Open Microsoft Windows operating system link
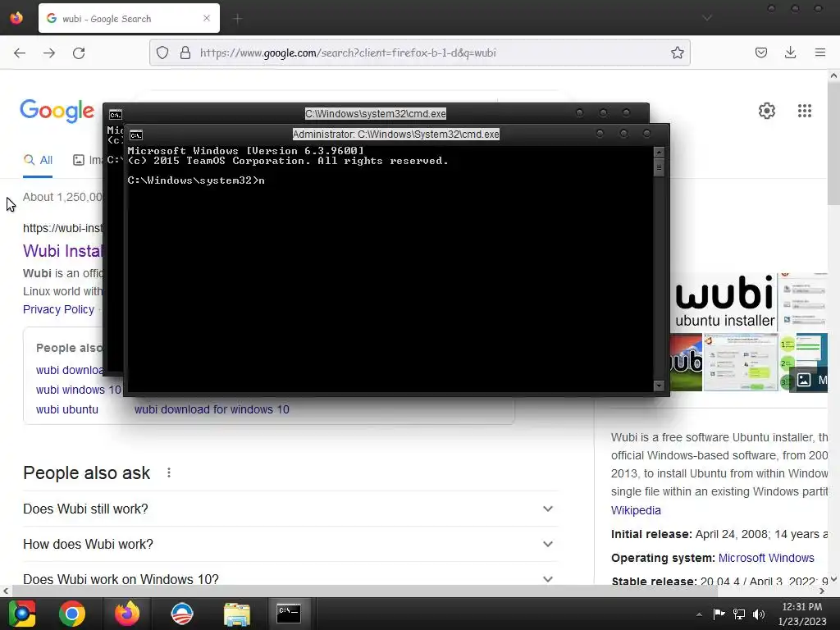This screenshot has width=840, height=630. (766, 558)
